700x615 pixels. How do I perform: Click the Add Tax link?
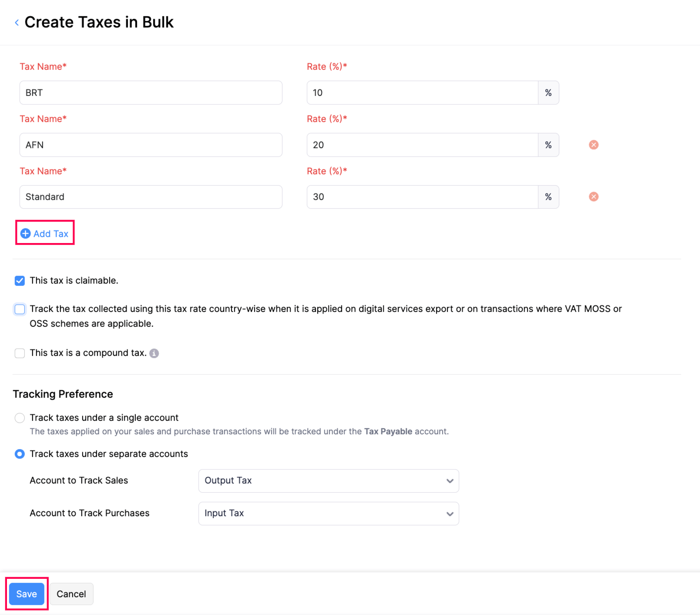(x=50, y=233)
